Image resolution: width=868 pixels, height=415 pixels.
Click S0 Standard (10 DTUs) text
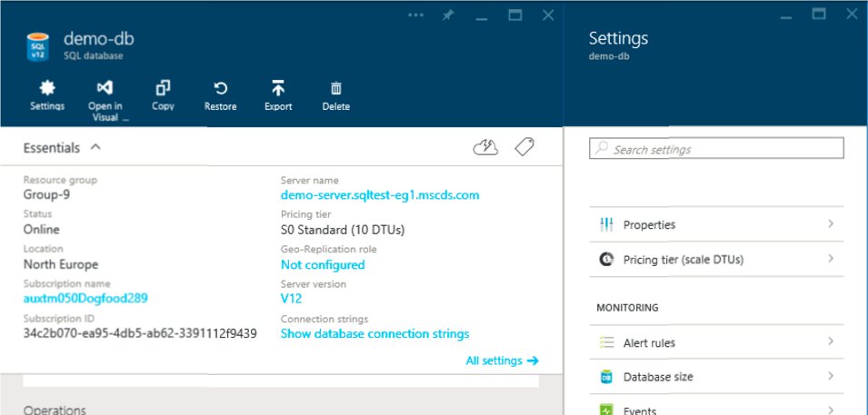pyautogui.click(x=343, y=230)
